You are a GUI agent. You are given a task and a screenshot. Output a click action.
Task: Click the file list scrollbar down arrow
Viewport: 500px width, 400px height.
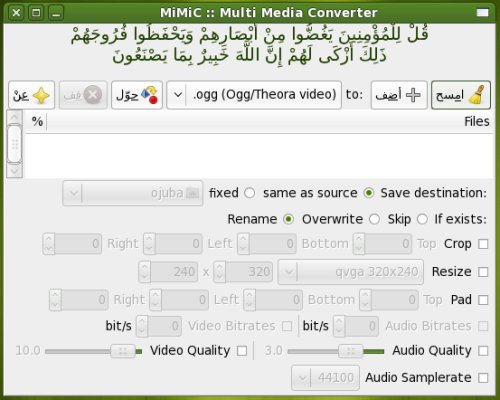pos(15,171)
